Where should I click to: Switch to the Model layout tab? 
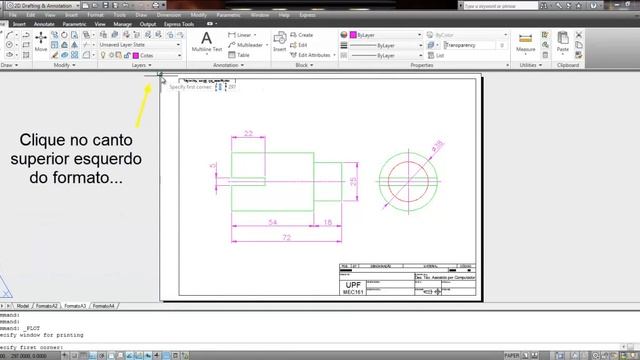pyautogui.click(x=22, y=306)
